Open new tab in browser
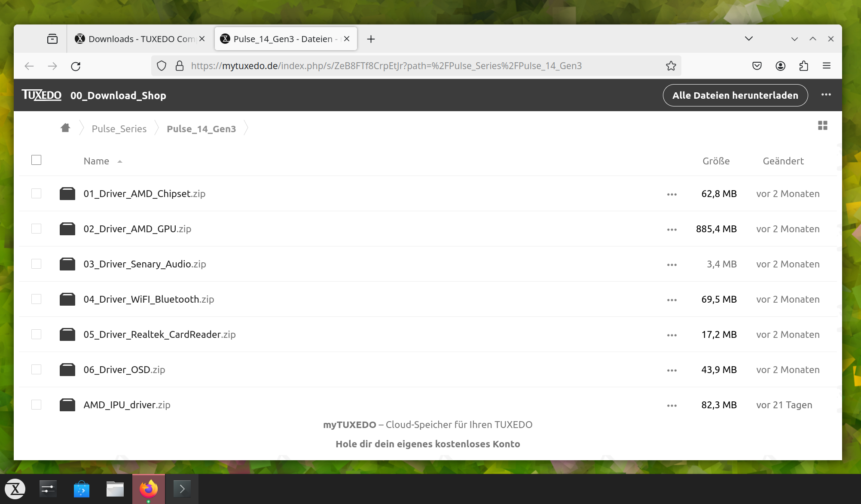861x504 pixels. (x=370, y=38)
